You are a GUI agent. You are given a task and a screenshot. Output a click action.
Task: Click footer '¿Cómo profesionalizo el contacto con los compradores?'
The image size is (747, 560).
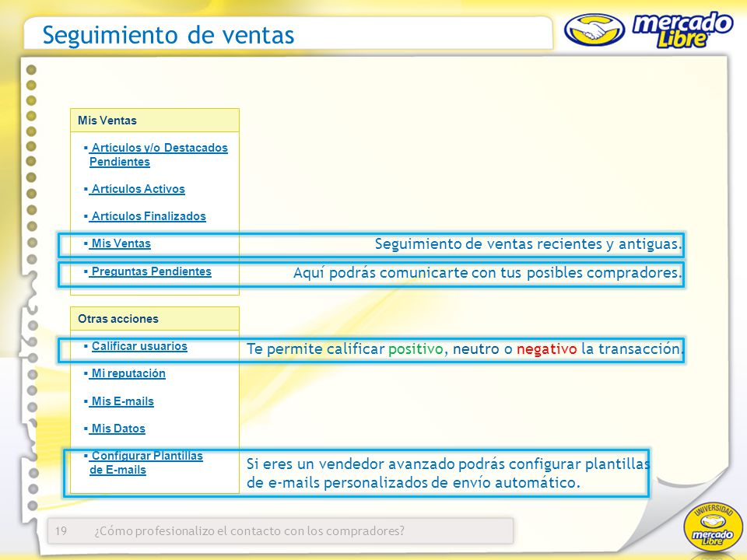coord(249,531)
